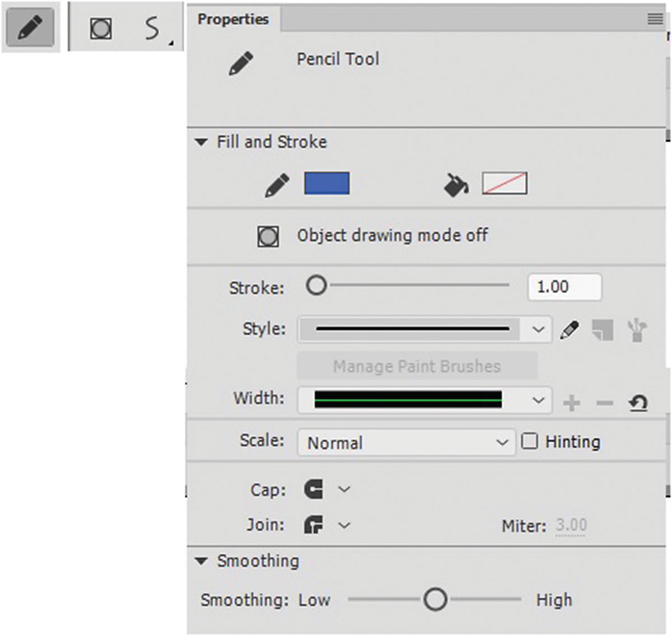The height and width of the screenshot is (636, 672).
Task: Open the Width profile dropdown
Action: [x=425, y=400]
